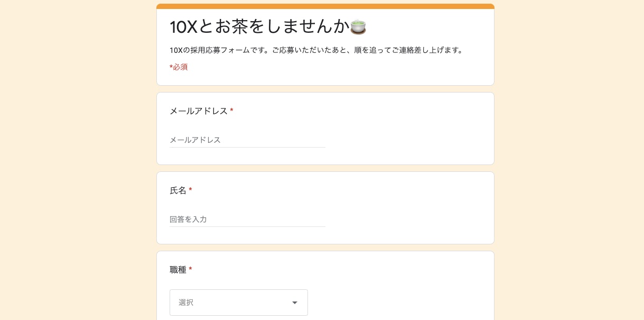
Task: Click the 職種 question label
Action: (x=178, y=270)
